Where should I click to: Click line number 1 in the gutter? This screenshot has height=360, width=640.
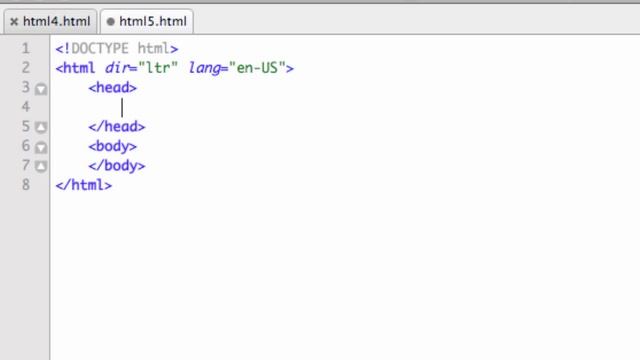pos(26,49)
